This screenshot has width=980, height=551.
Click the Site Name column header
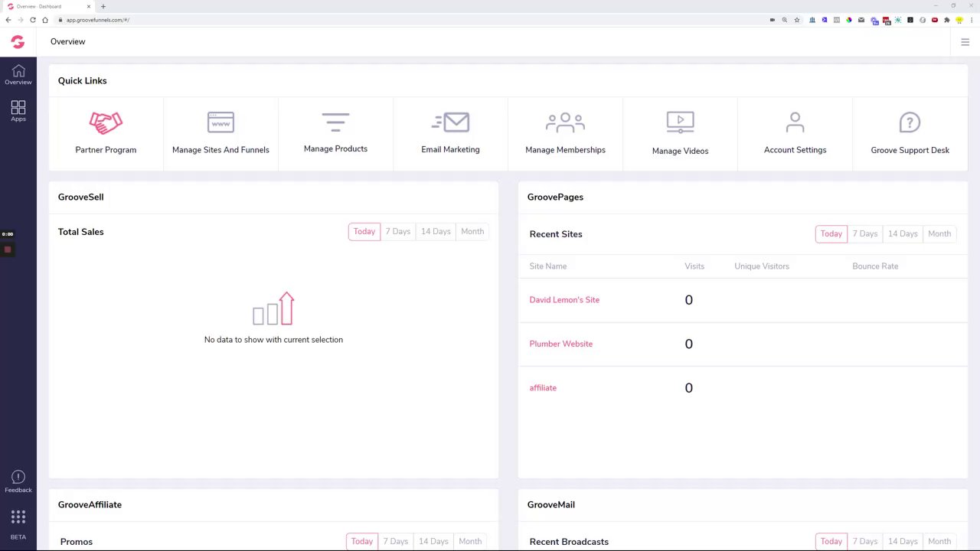tap(548, 266)
